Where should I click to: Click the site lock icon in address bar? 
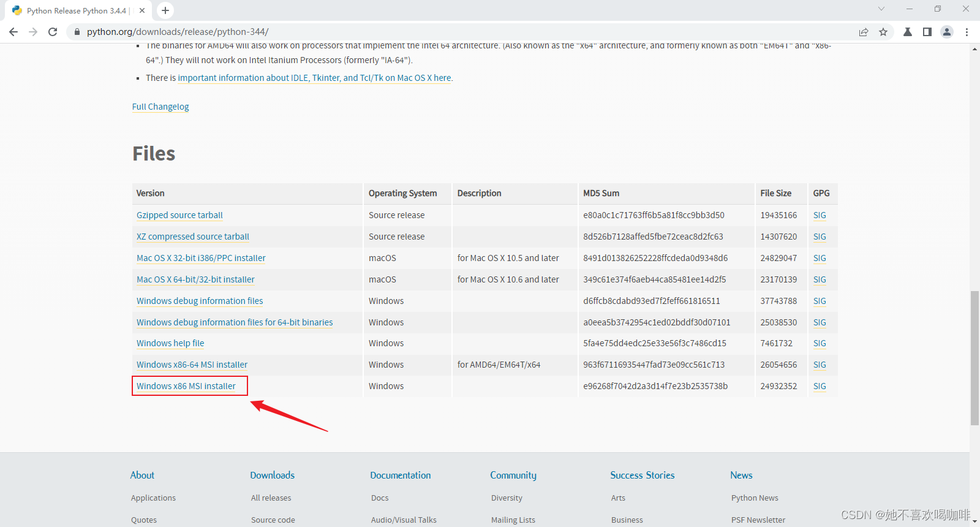(77, 32)
